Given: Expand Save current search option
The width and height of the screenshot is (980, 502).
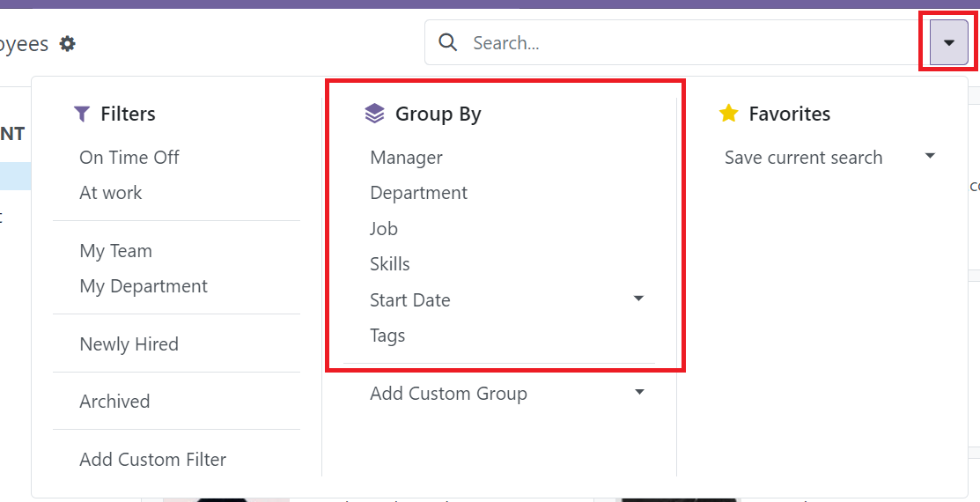Looking at the screenshot, I should pos(930,157).
